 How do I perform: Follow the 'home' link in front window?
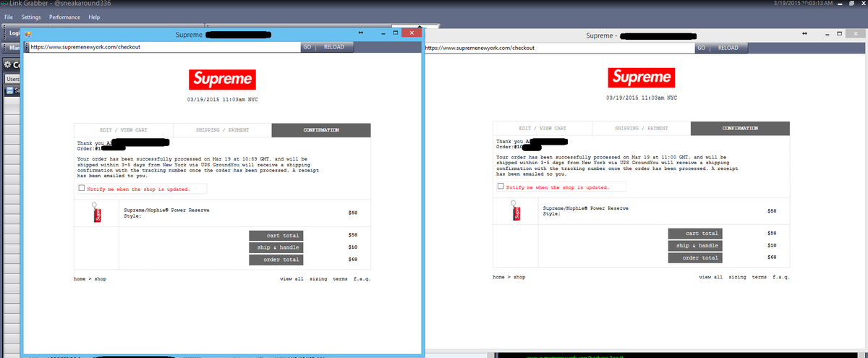80,278
